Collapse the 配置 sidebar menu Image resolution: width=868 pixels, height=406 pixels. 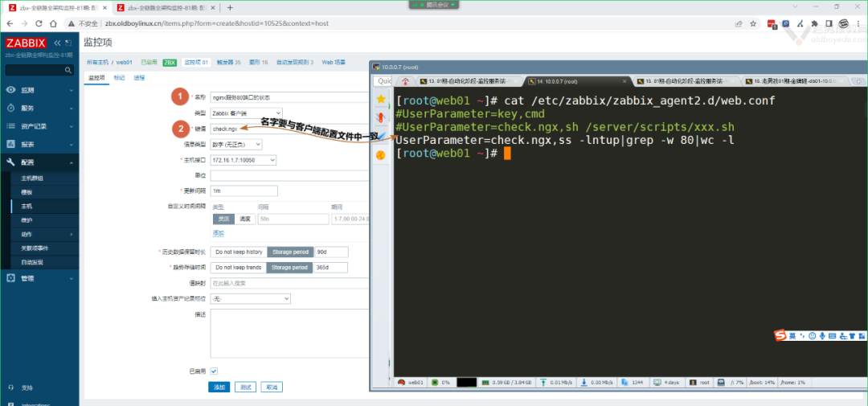pyautogui.click(x=39, y=162)
